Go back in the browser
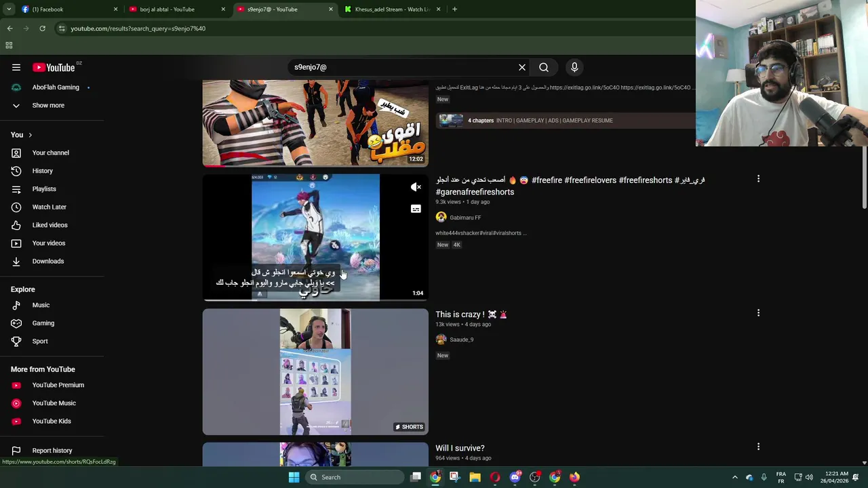Screen dimensions: 868x488 [x=9, y=28]
